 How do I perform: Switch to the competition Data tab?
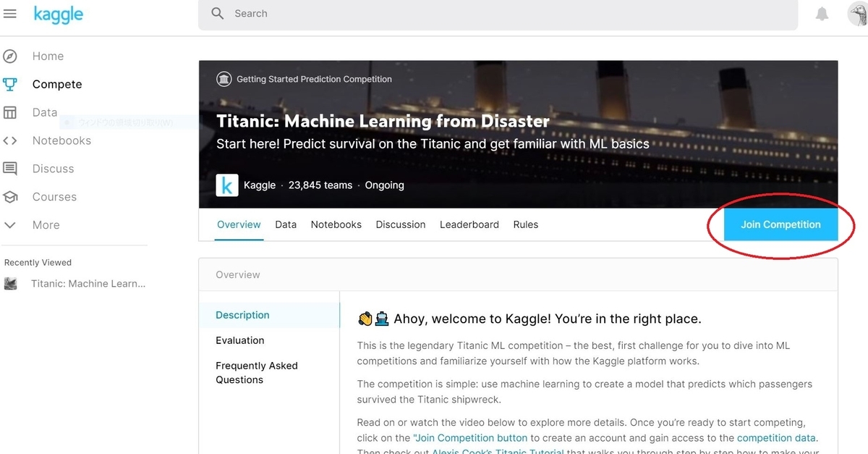(x=286, y=224)
